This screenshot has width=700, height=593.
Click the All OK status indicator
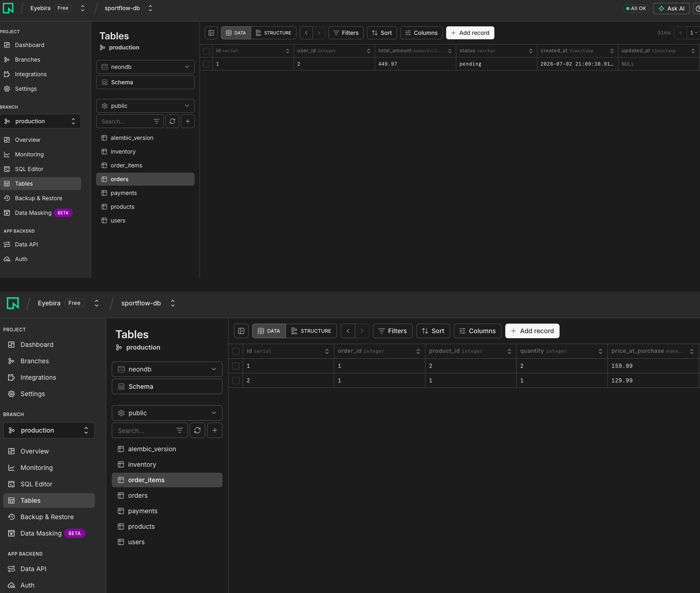click(636, 8)
